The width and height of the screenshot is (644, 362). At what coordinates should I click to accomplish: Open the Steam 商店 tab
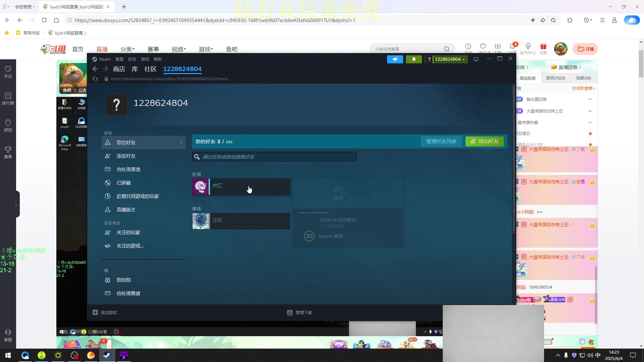coord(119,69)
